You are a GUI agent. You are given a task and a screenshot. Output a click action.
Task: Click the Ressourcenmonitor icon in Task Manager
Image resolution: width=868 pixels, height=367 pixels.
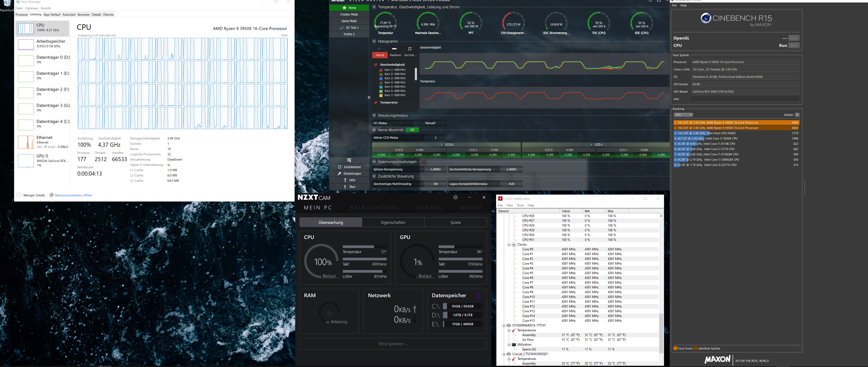(x=52, y=195)
